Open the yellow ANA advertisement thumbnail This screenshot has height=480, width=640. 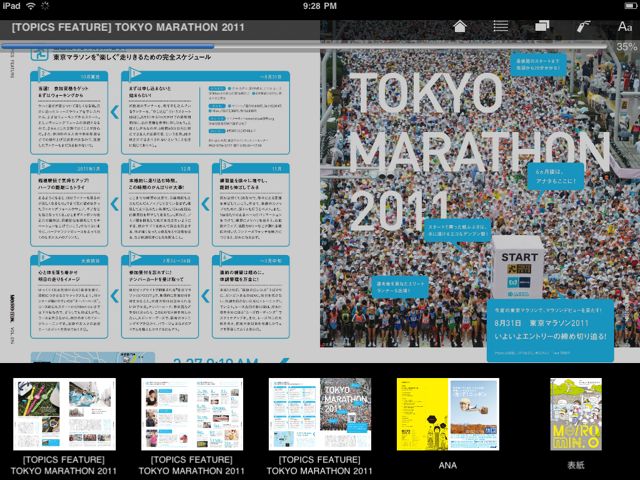click(448, 414)
